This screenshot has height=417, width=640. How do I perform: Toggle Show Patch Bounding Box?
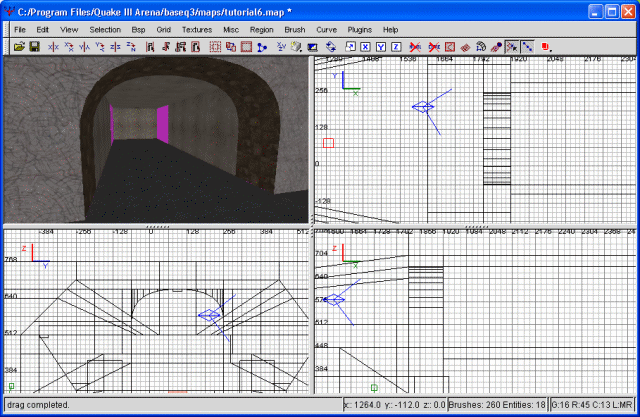point(450,47)
